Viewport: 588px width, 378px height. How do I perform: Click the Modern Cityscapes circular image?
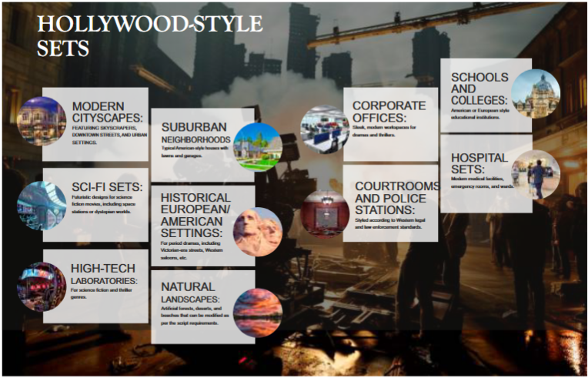[42, 122]
